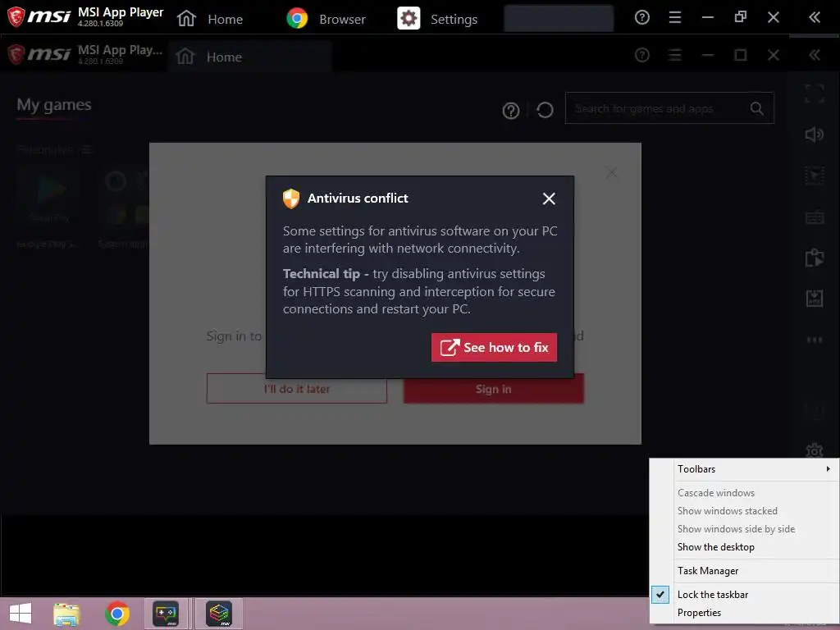Click the screen record icon in sidebar
This screenshot has width=840, height=630.
pyautogui.click(x=815, y=176)
